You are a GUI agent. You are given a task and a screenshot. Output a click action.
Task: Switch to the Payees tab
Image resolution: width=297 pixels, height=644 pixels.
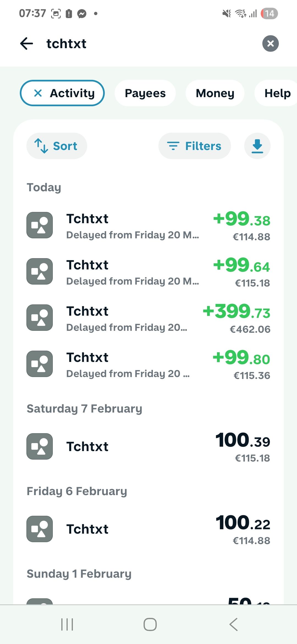tap(145, 93)
